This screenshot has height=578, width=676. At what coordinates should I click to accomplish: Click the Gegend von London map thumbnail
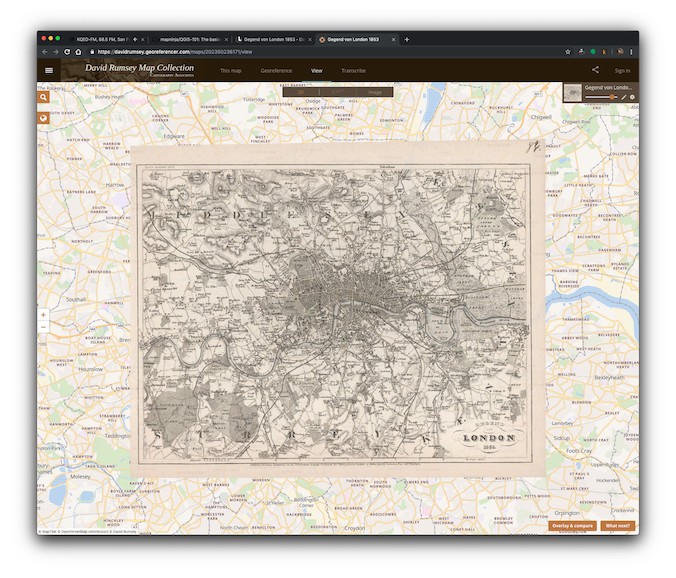tap(573, 93)
